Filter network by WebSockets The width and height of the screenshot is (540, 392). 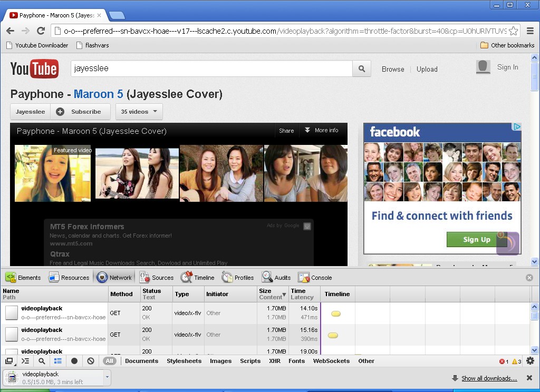331,361
